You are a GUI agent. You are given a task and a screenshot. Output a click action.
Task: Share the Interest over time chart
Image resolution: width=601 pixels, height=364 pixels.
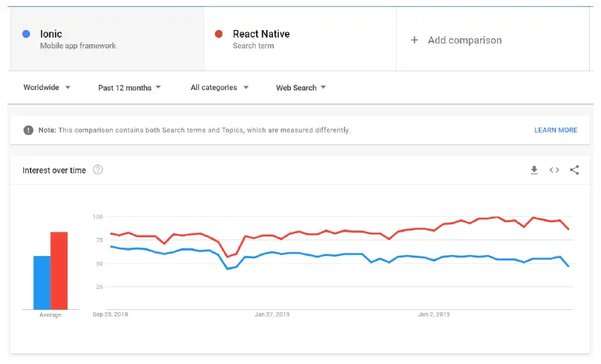pyautogui.click(x=575, y=170)
